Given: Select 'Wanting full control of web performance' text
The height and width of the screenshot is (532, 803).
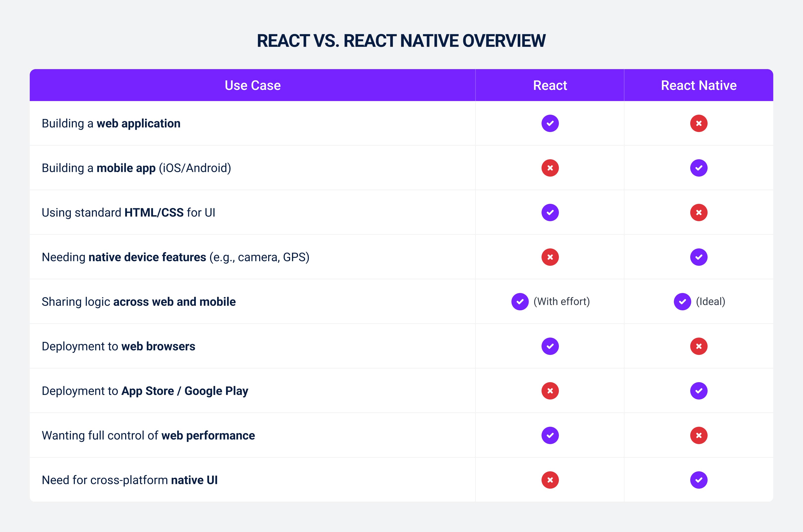Looking at the screenshot, I should coord(148,436).
